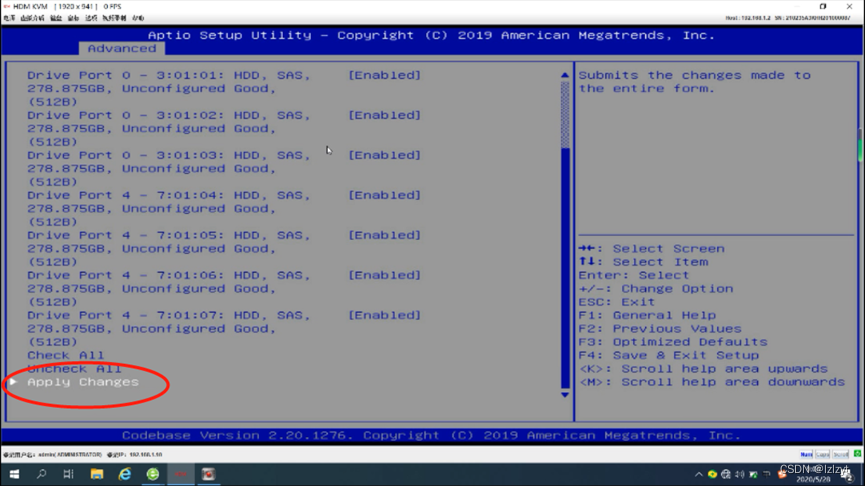Toggle Drive Port 3:01:01 Enabled value
This screenshot has width=865, height=486.
pos(385,75)
